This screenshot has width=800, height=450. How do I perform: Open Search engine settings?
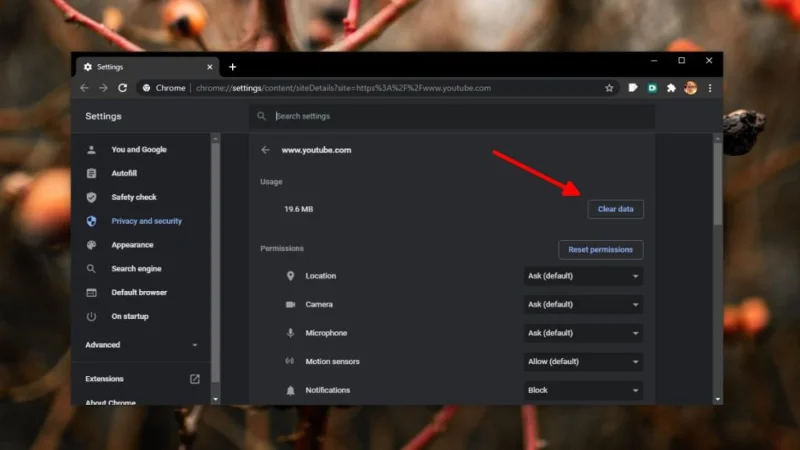coord(136,268)
